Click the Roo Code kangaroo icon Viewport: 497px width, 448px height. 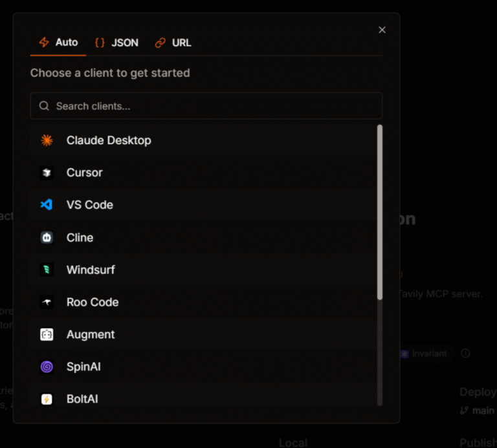[47, 302]
